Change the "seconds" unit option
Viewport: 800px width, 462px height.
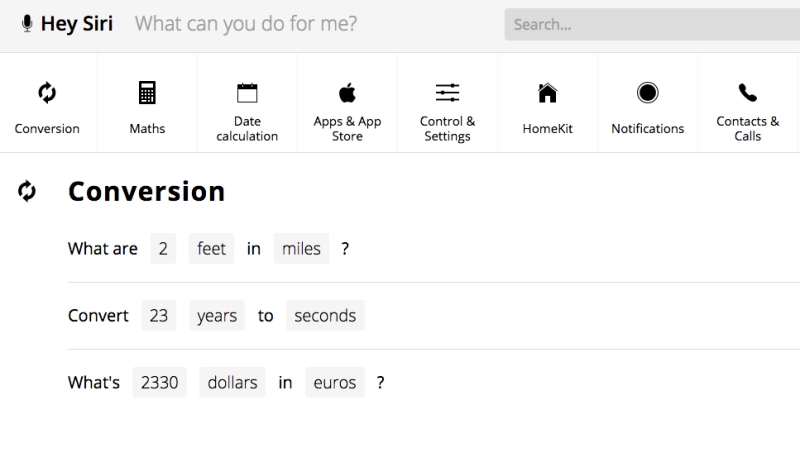coord(325,316)
